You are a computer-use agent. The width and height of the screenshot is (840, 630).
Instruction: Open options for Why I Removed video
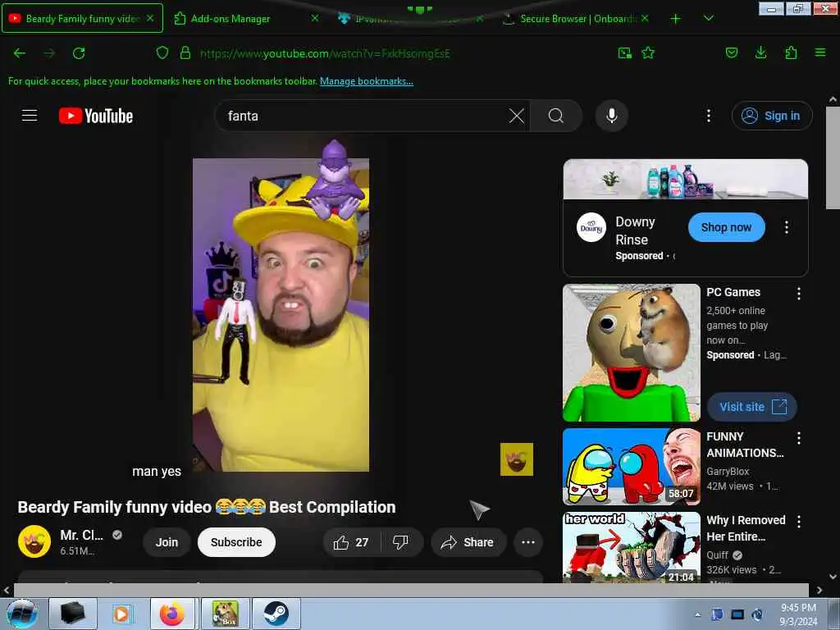(799, 521)
